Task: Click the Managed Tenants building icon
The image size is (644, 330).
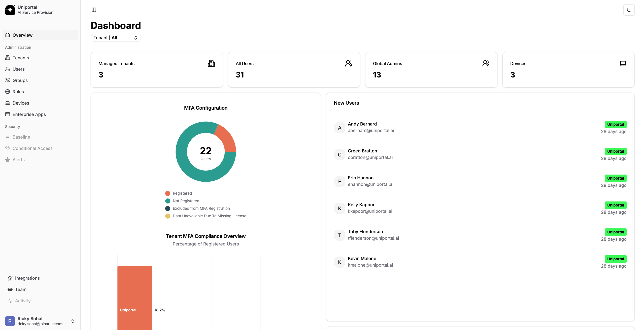Action: (x=211, y=63)
